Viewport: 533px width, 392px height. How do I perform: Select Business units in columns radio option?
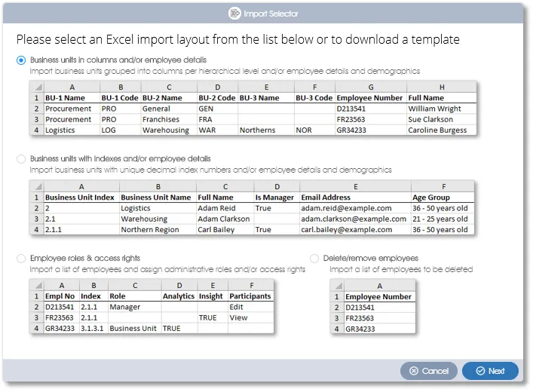[x=21, y=60]
